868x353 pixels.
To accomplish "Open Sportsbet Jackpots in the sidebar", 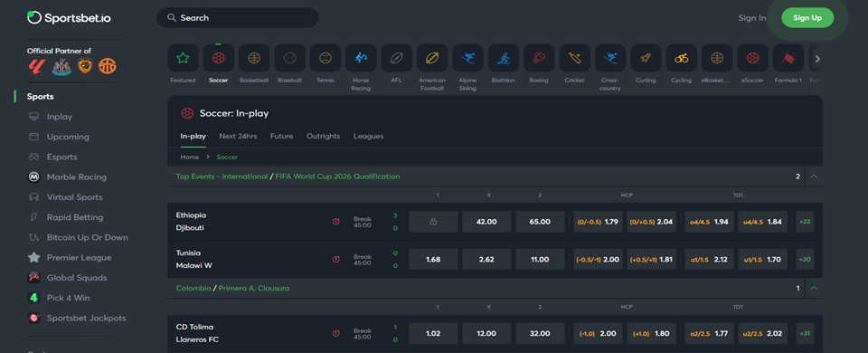I will click(78, 318).
